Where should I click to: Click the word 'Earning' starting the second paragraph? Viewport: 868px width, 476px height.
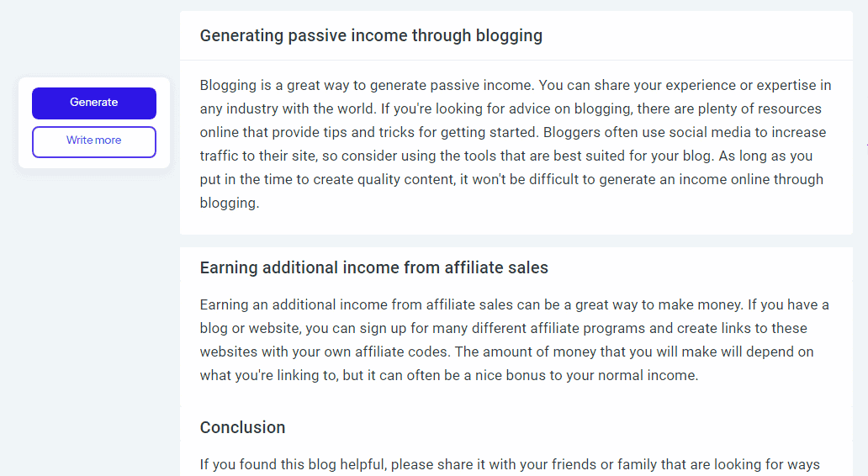click(x=224, y=305)
